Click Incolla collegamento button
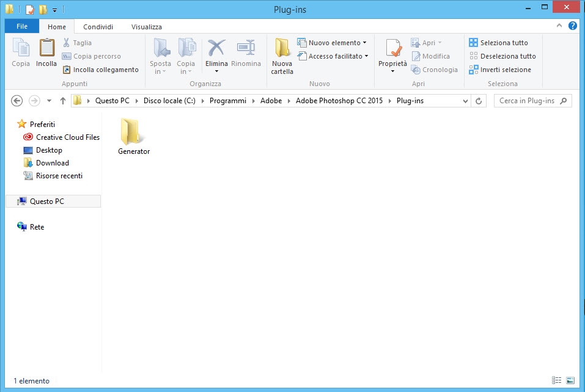The width and height of the screenshot is (585, 392). pyautogui.click(x=101, y=70)
